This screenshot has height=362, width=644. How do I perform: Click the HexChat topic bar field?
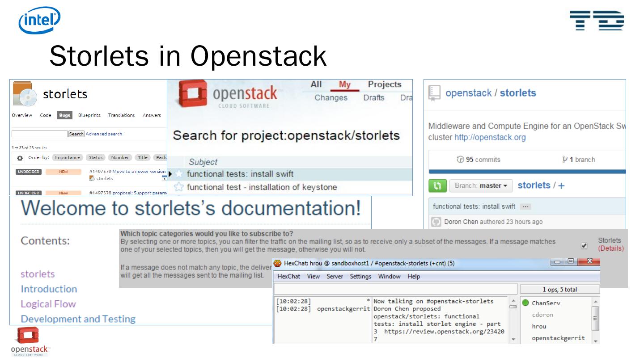click(395, 289)
